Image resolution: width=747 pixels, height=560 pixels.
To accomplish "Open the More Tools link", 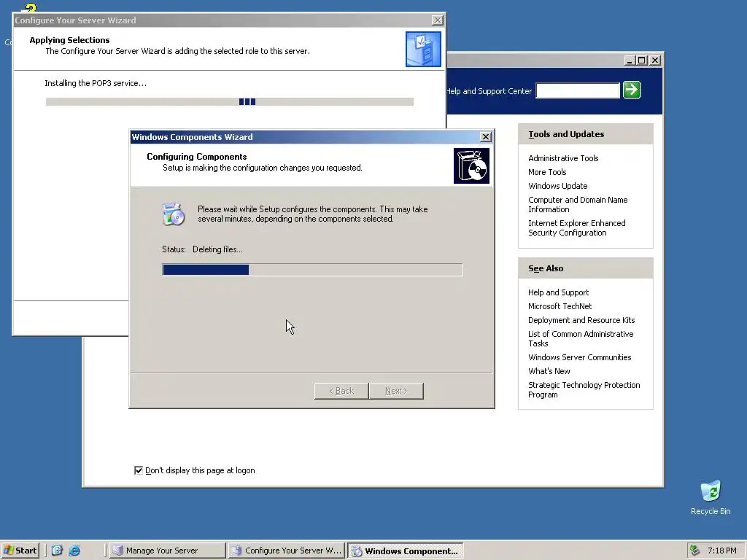I will coord(547,172).
